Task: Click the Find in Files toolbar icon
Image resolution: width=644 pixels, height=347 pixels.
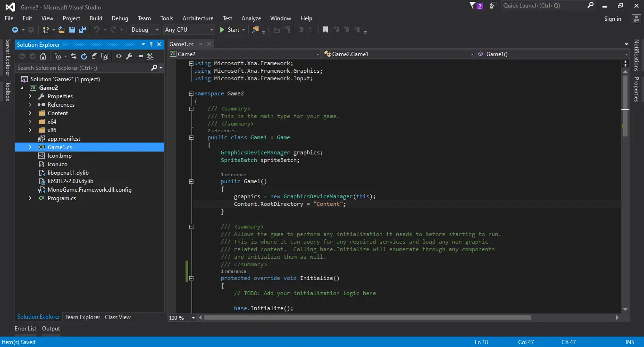Action: coord(255,30)
